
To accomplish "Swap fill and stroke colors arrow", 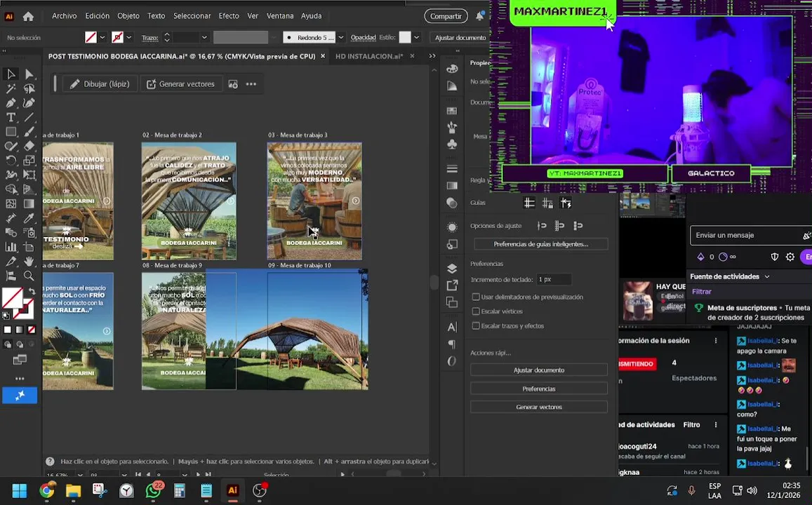I will point(32,292).
